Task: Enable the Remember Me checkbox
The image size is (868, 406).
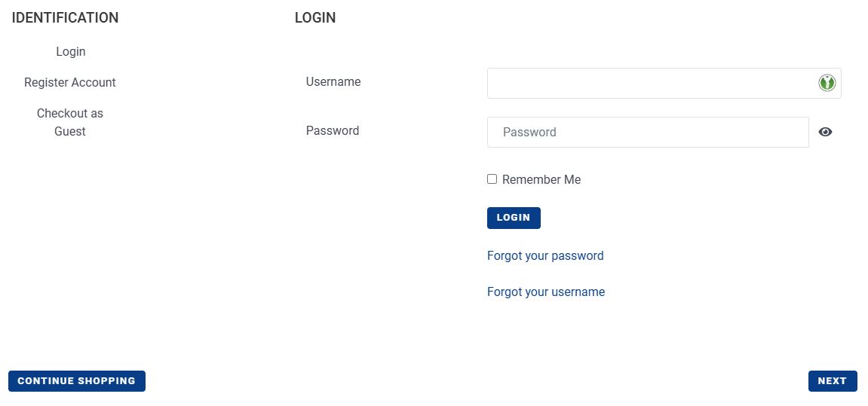Action: point(492,179)
